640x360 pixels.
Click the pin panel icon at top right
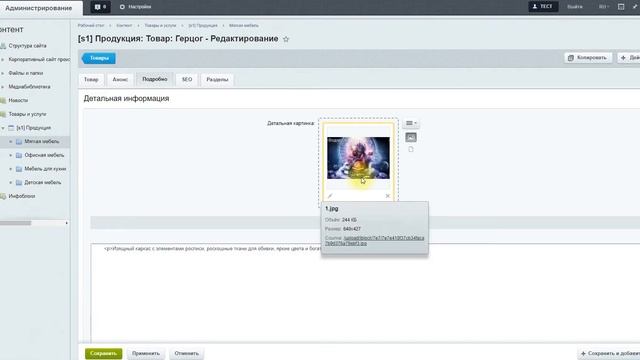pos(635,7)
